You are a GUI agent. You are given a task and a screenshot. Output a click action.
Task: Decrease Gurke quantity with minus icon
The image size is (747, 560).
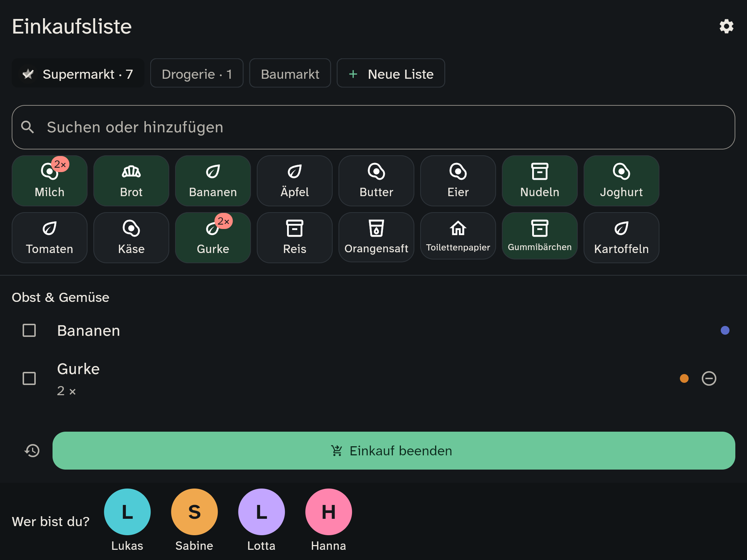(x=709, y=378)
